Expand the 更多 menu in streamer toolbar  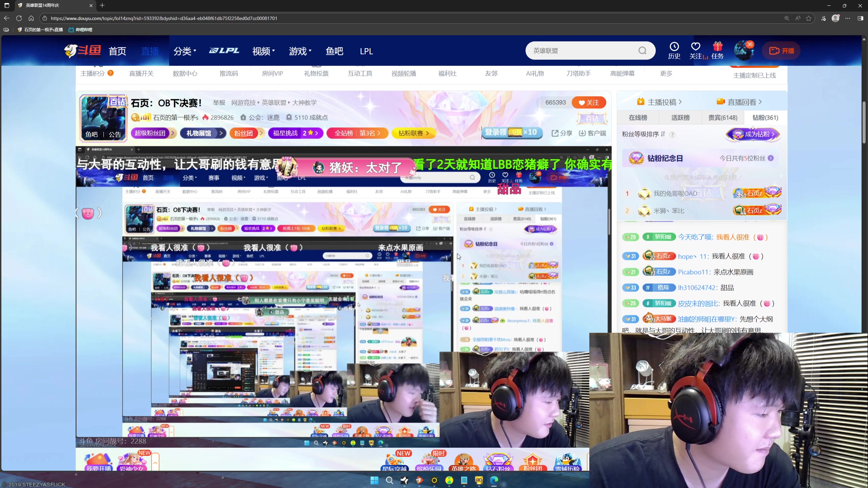pos(666,74)
